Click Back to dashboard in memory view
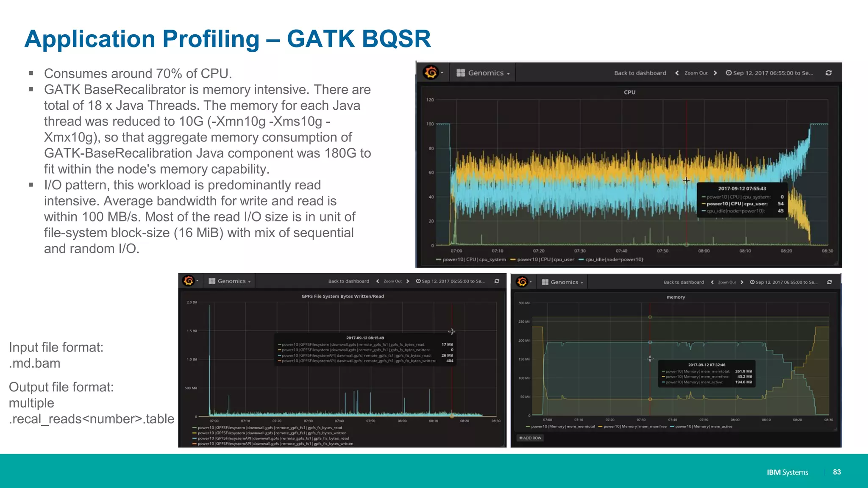Viewport: 868px width, 488px height. coord(684,282)
